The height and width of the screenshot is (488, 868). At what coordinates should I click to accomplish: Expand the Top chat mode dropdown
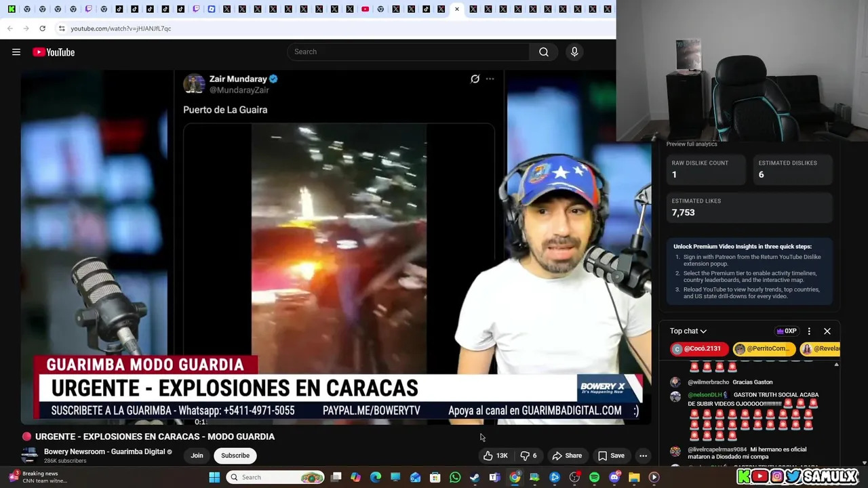click(688, 331)
